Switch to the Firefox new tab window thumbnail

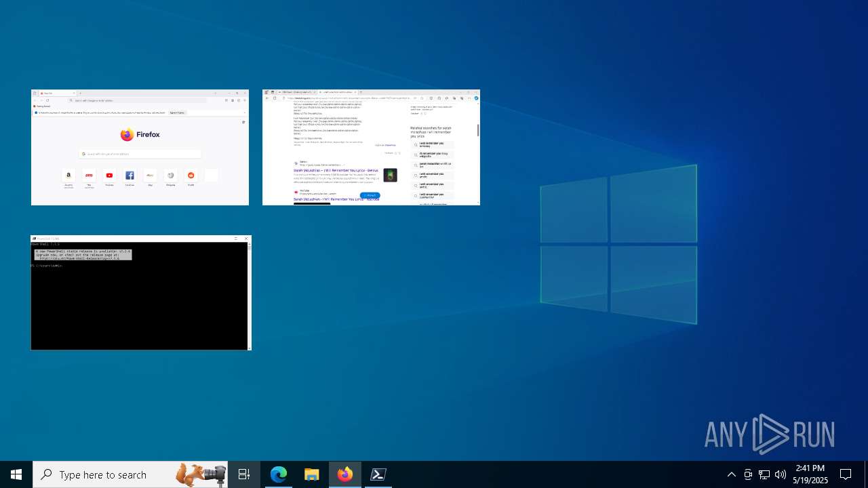pos(140,147)
